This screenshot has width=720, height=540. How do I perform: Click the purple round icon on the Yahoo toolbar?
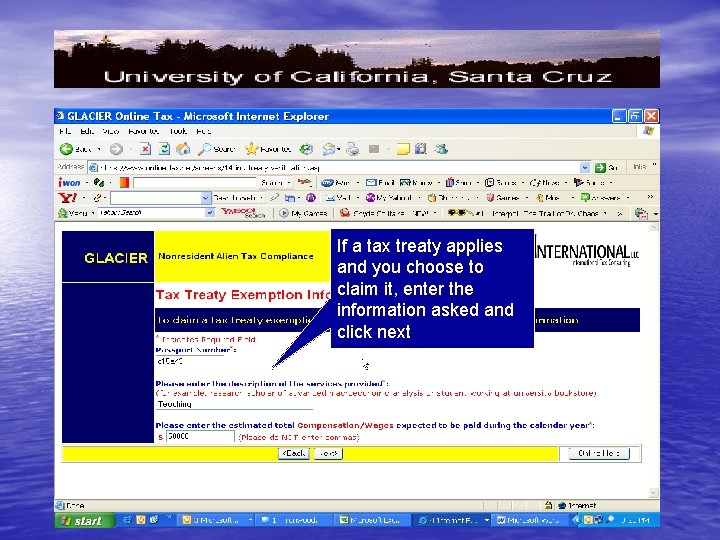[x=311, y=198]
